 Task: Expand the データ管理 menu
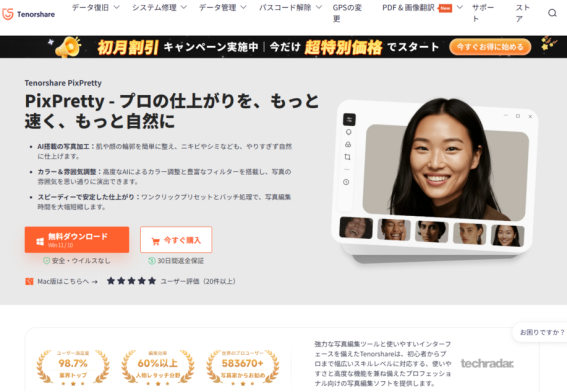tap(223, 7)
